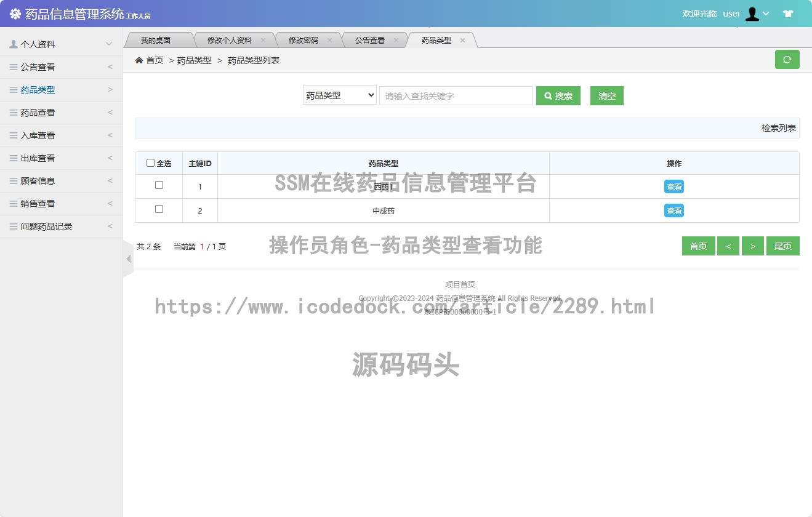
Task: Check the checkbox for row 中成药
Action: 159,209
